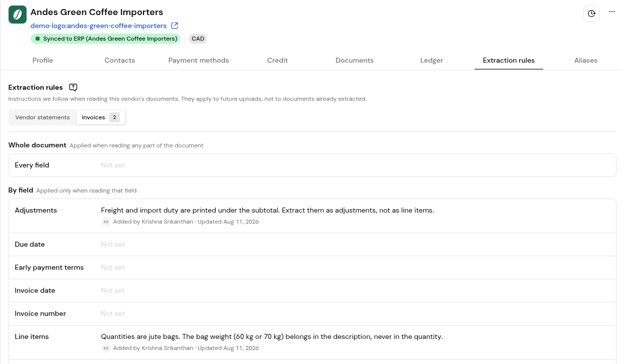
Task: Open the Credit tab
Action: point(277,60)
